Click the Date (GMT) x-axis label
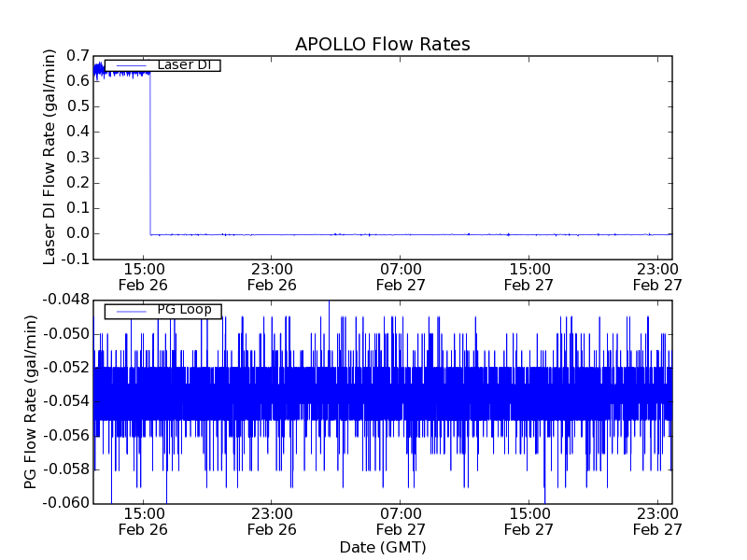Image resolution: width=747 pixels, height=560 pixels. coord(382,547)
